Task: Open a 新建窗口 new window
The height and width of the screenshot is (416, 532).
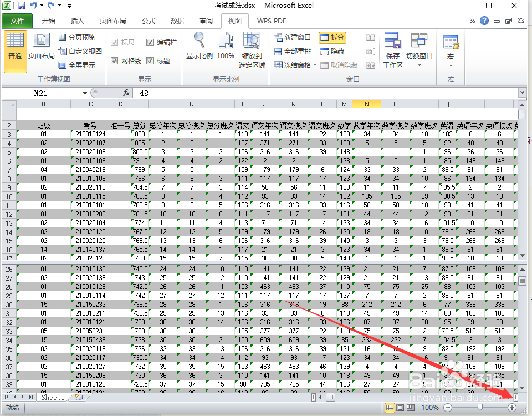Action: (x=292, y=37)
